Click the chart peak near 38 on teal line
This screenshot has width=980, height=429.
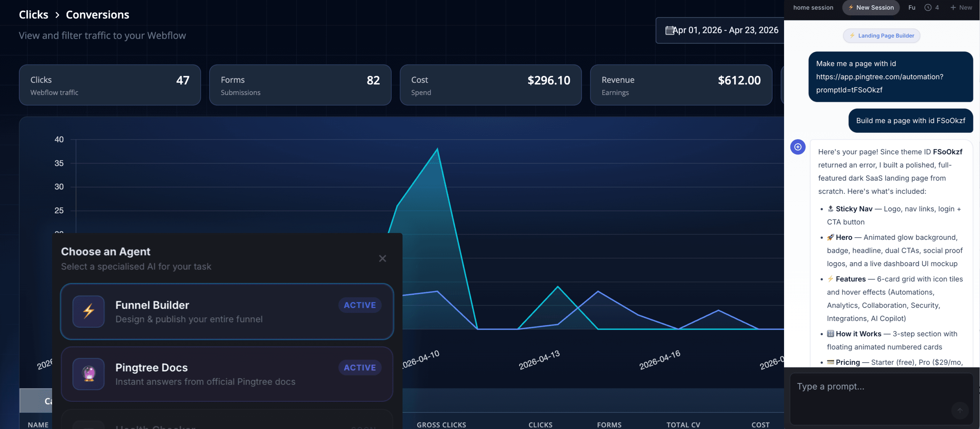point(437,149)
